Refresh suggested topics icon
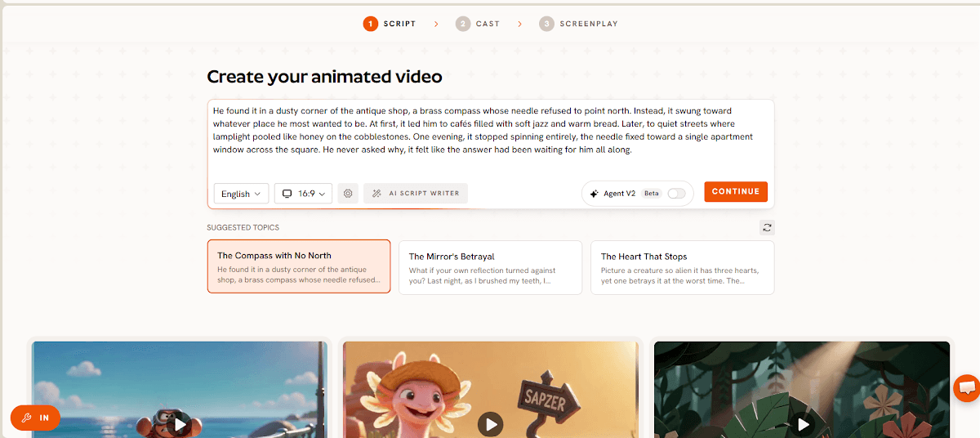Screen dimensions: 980x438 [x=767, y=228]
